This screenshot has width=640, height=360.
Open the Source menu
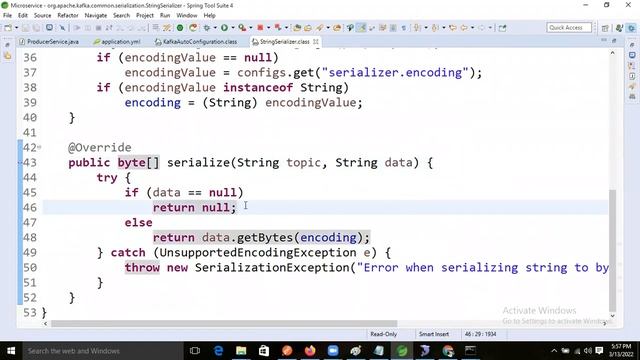coord(42,15)
